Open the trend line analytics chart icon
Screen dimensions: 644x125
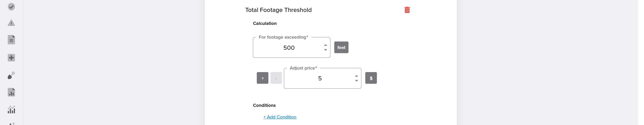11,109
